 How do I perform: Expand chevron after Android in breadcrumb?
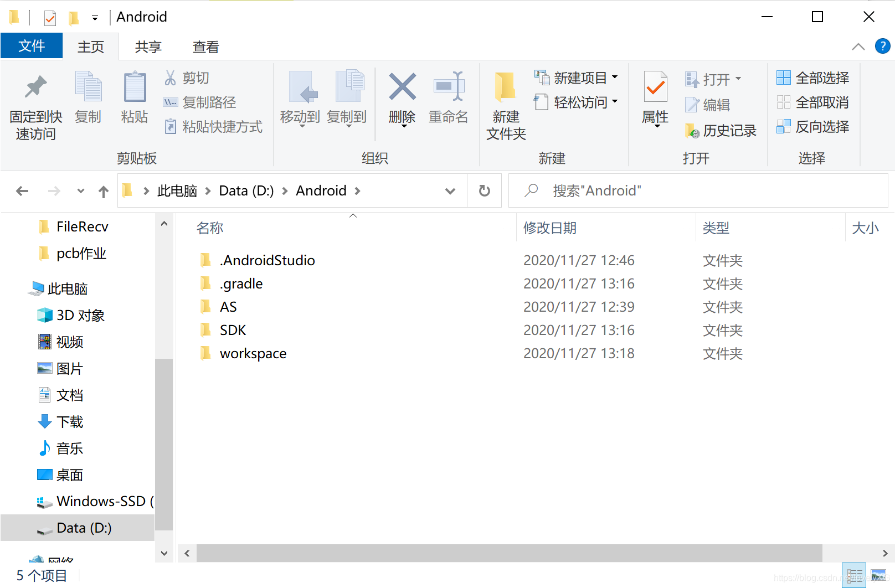tap(357, 192)
